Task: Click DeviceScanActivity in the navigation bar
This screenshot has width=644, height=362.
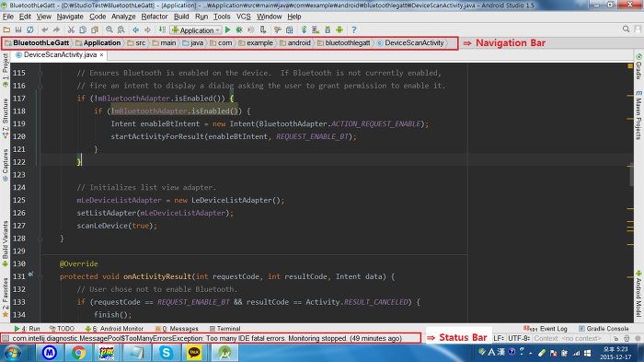Action: click(x=410, y=42)
